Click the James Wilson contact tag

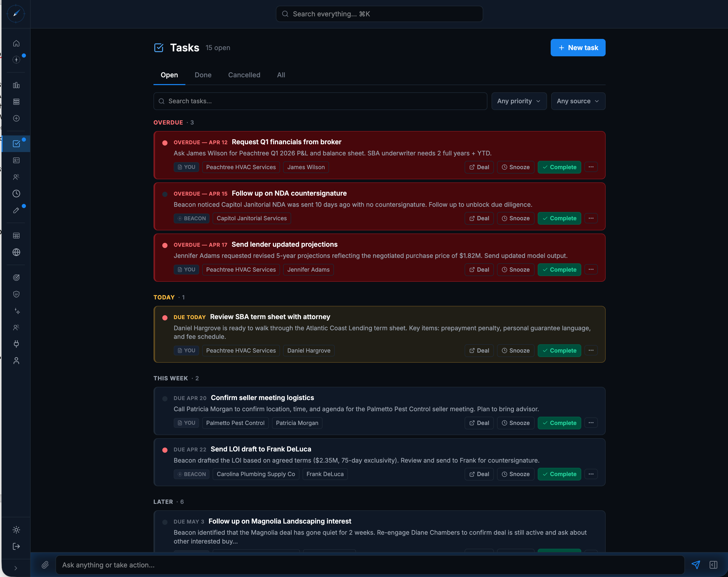coord(306,167)
